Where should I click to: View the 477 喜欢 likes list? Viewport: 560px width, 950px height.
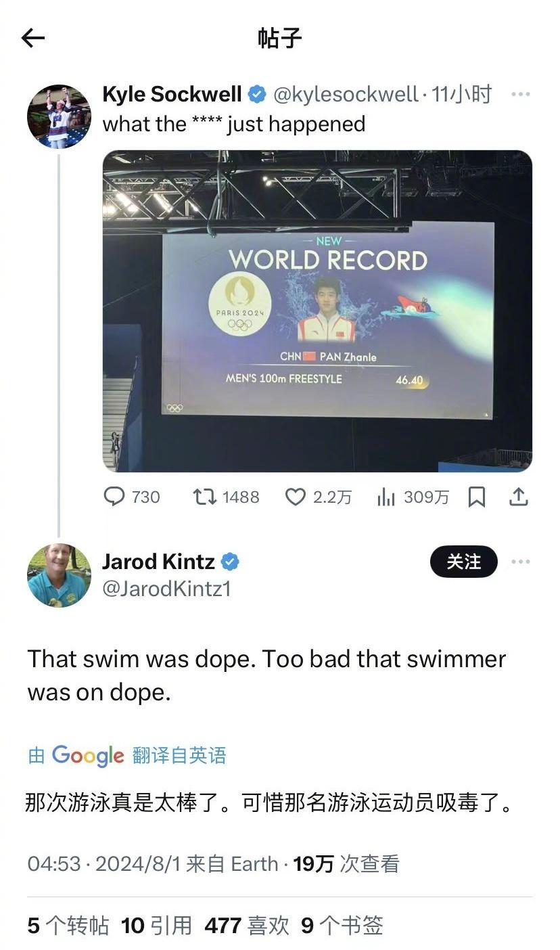coord(247,925)
